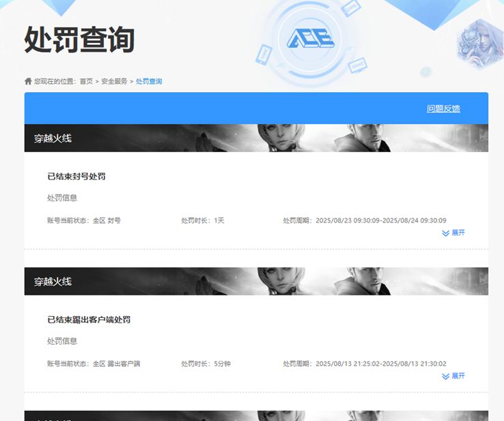Click the 2025/08/13 punishment period text

pyautogui.click(x=365, y=364)
